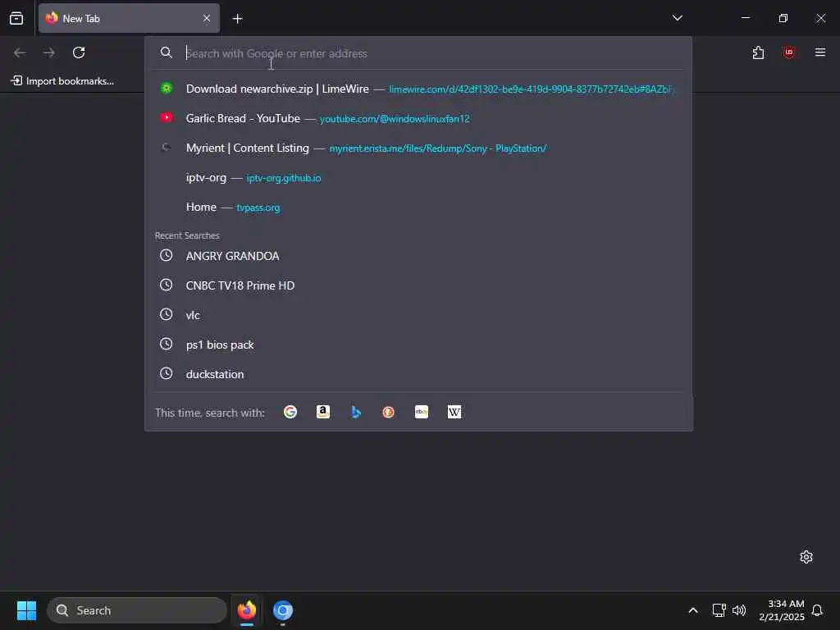Click the magnifier icon in address bar
Viewport: 840px width, 630px height.
point(166,52)
